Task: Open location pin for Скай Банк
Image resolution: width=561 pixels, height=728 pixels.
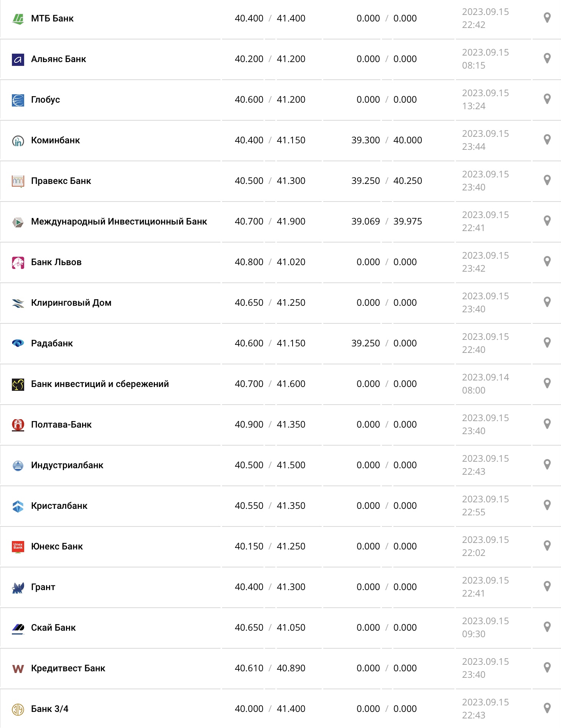Action: click(547, 627)
